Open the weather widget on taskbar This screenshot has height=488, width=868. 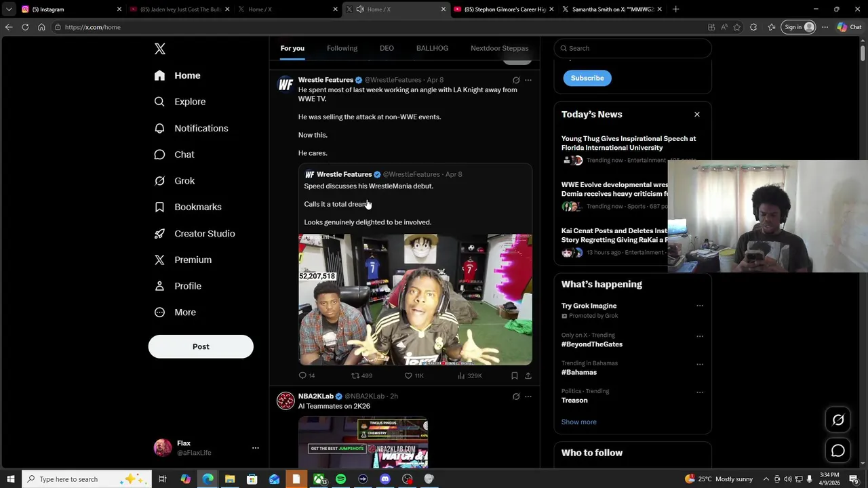coord(719,479)
